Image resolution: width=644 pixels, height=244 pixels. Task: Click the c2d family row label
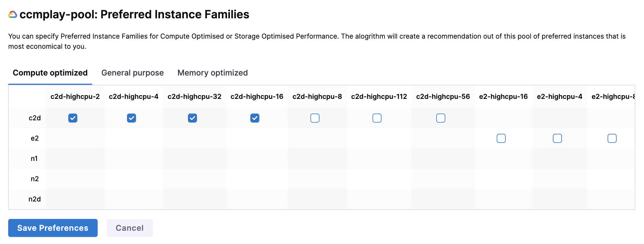coord(35,118)
